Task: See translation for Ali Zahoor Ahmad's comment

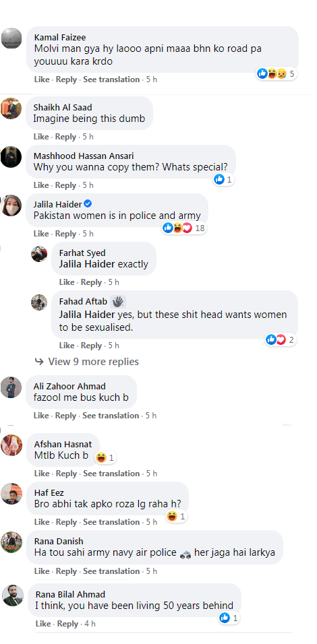Action: coord(111,416)
